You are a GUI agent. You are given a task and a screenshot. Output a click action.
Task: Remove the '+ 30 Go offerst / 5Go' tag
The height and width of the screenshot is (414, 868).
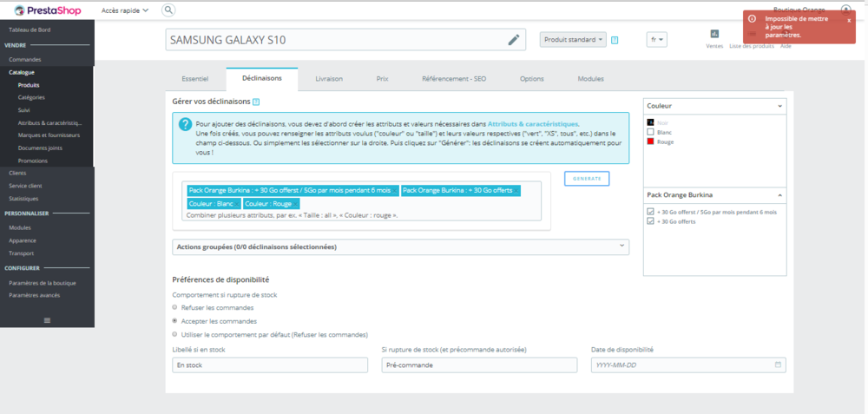[x=394, y=191]
